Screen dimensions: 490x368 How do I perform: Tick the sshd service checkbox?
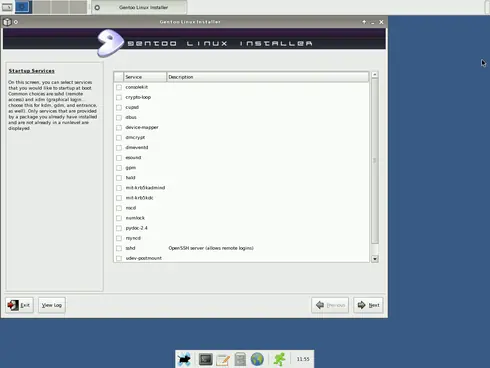point(119,248)
